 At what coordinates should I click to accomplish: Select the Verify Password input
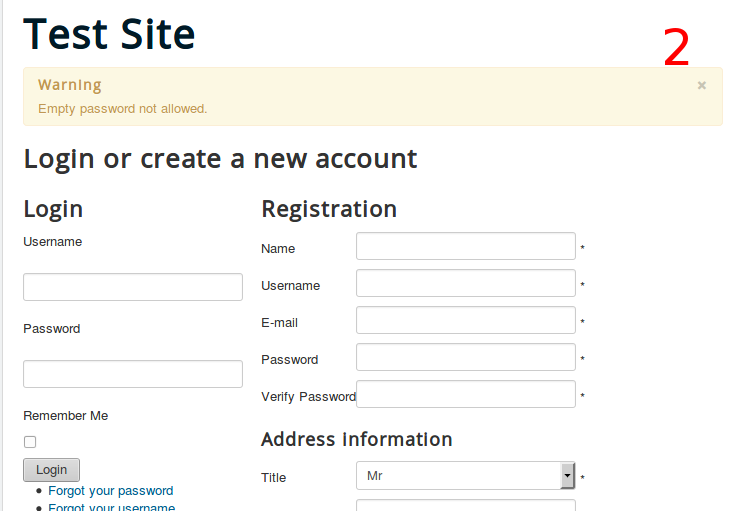click(x=466, y=394)
